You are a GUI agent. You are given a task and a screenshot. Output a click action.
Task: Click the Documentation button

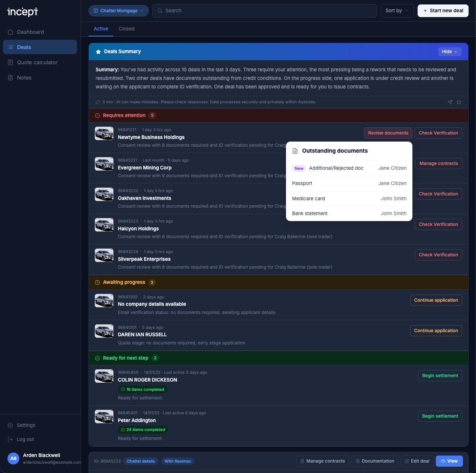pyautogui.click(x=374, y=461)
